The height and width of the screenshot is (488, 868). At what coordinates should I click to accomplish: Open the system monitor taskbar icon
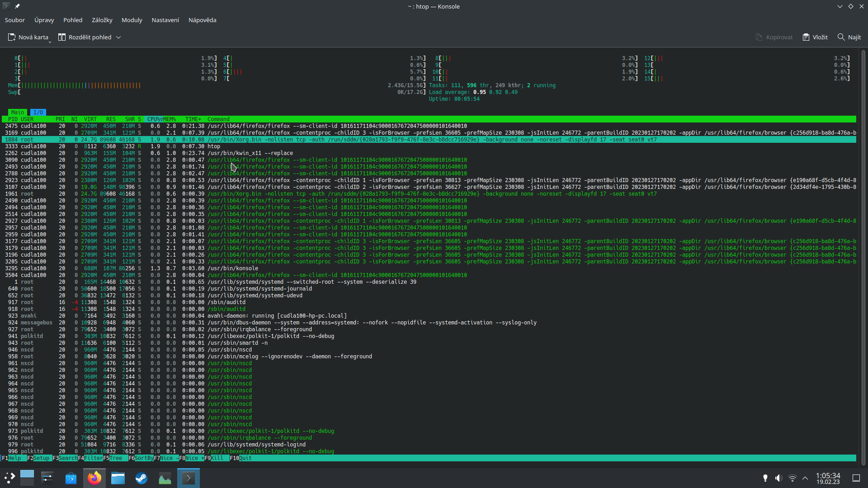165,478
